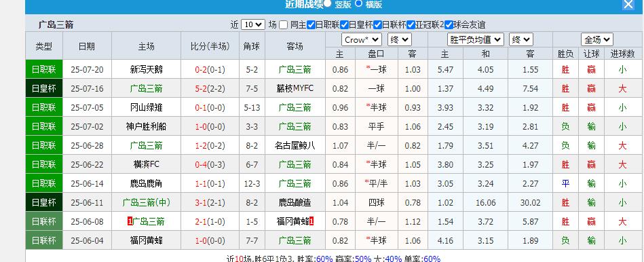This screenshot has width=644, height=262.
Task: Click the away odds value 30.02
Action: [530, 202]
